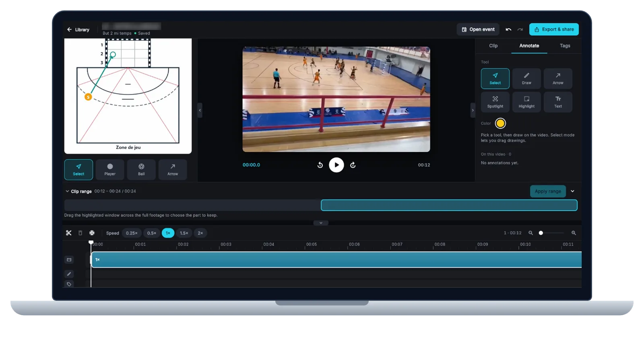Image resolution: width=644 pixels, height=363 pixels.
Task: Collapse the panel using the center chevron
Action: pyautogui.click(x=321, y=223)
